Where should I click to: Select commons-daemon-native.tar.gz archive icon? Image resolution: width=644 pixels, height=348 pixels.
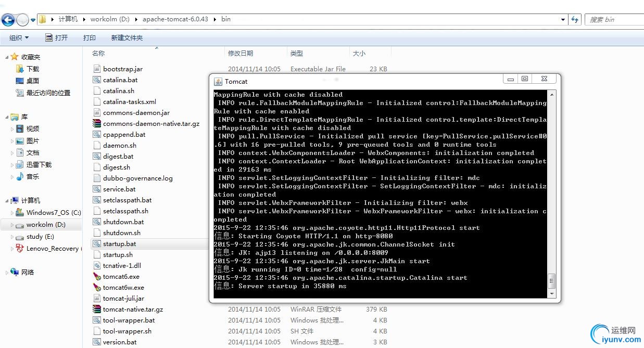[x=97, y=123]
